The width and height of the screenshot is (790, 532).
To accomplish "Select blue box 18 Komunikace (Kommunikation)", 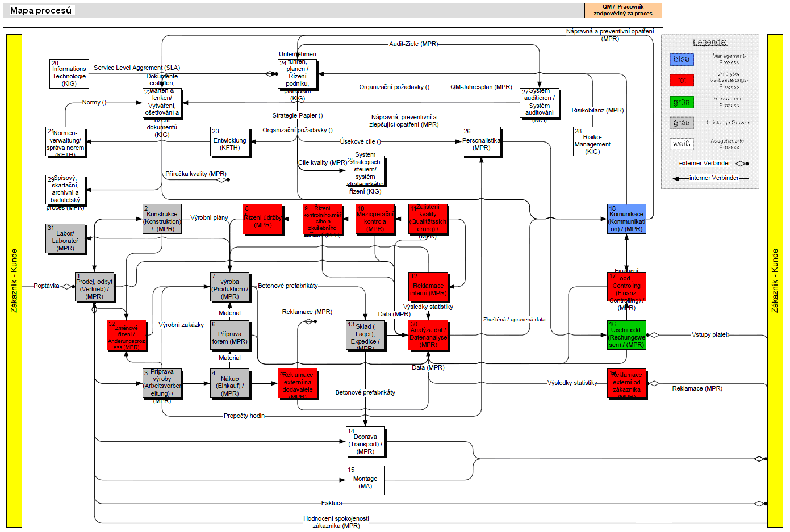I will click(x=626, y=219).
